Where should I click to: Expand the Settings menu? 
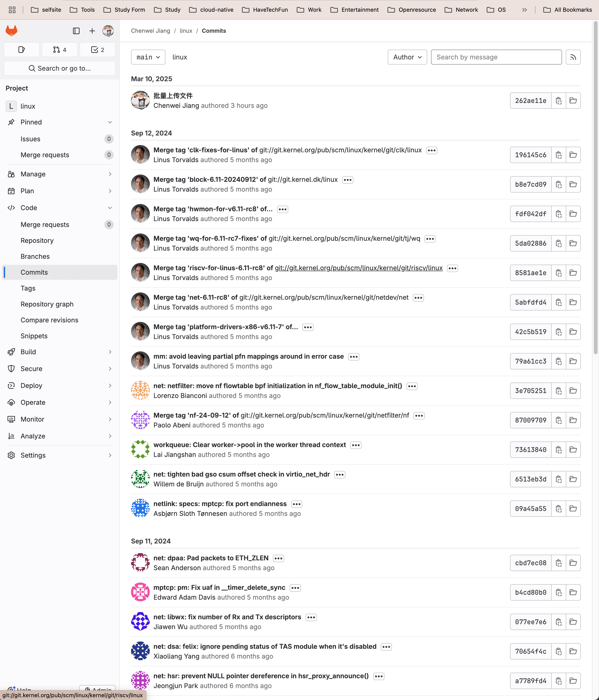(x=59, y=455)
